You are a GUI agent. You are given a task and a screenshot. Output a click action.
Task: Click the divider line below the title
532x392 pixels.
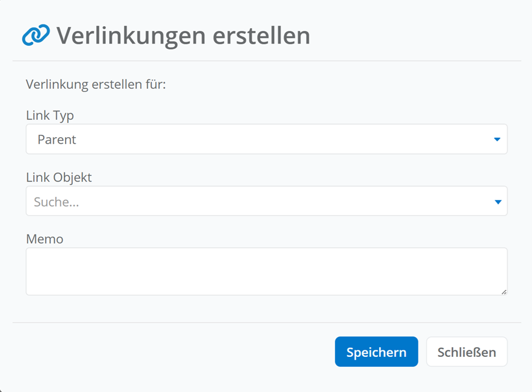[266, 61]
